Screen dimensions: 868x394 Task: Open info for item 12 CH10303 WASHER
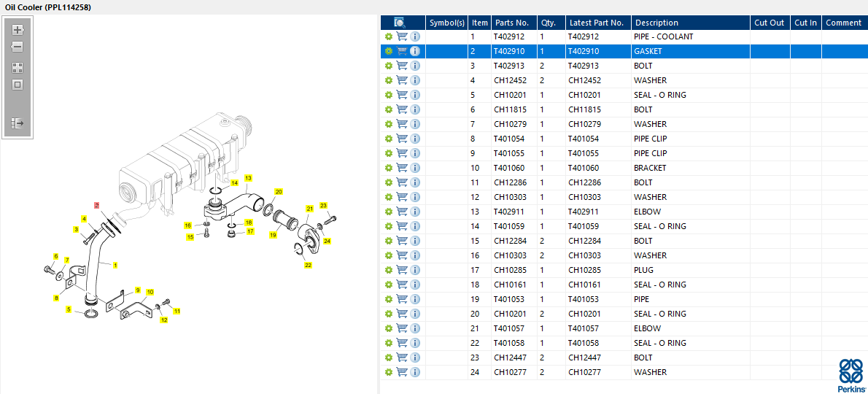coord(415,197)
